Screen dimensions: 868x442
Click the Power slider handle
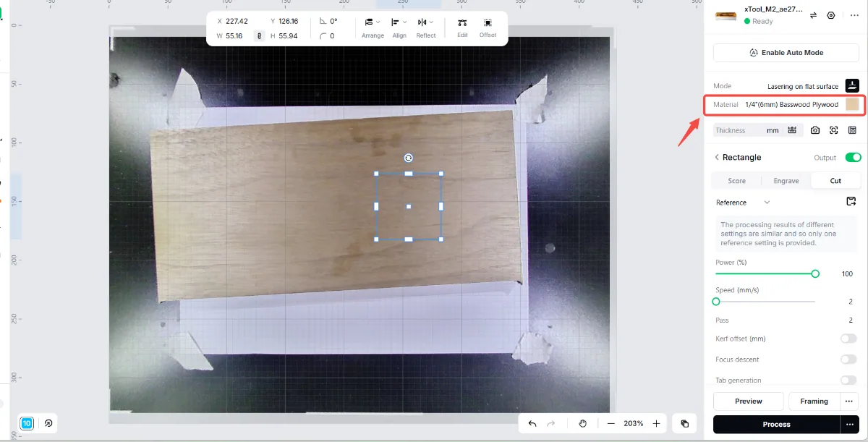tap(815, 273)
